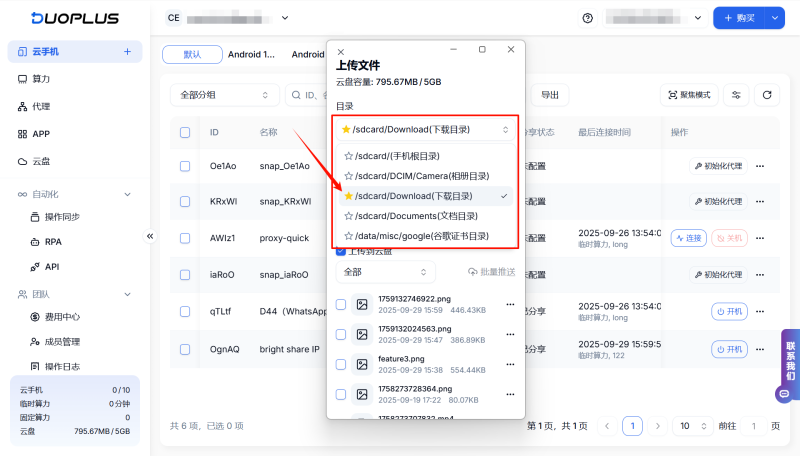Click the help question mark icon

pos(587,18)
